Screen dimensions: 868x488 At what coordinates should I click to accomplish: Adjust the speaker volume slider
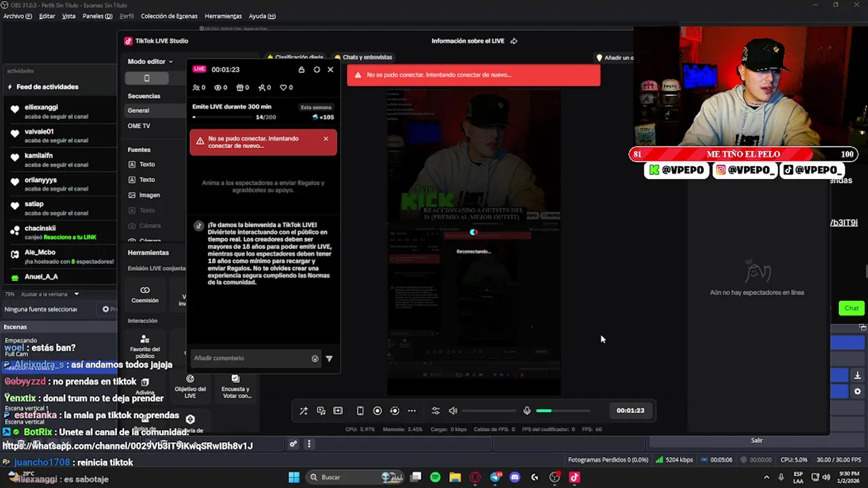click(489, 411)
